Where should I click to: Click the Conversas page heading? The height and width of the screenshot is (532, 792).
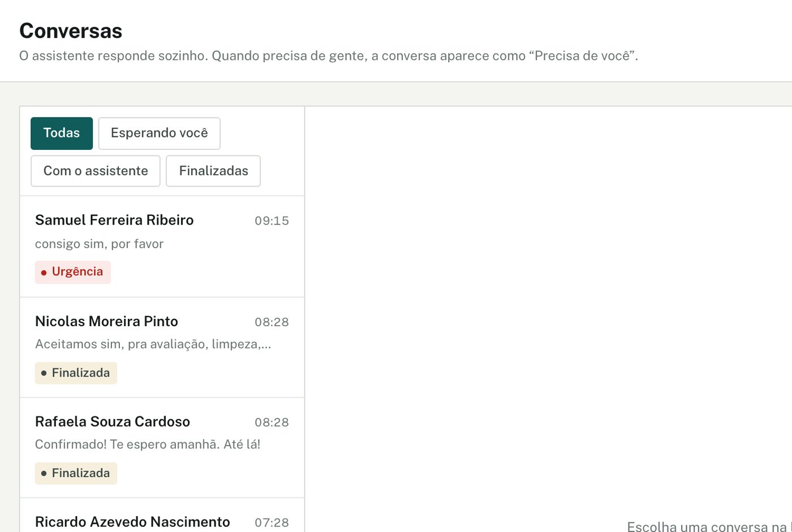(x=71, y=31)
